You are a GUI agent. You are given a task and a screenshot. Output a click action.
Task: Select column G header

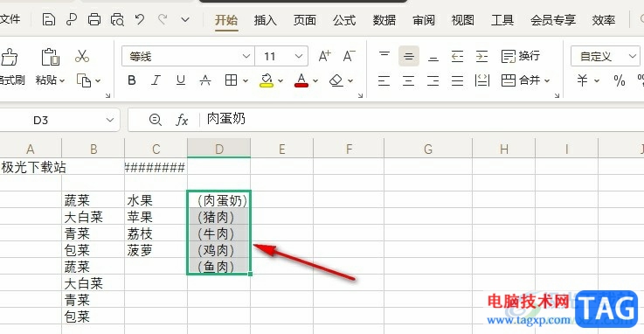[x=428, y=149]
